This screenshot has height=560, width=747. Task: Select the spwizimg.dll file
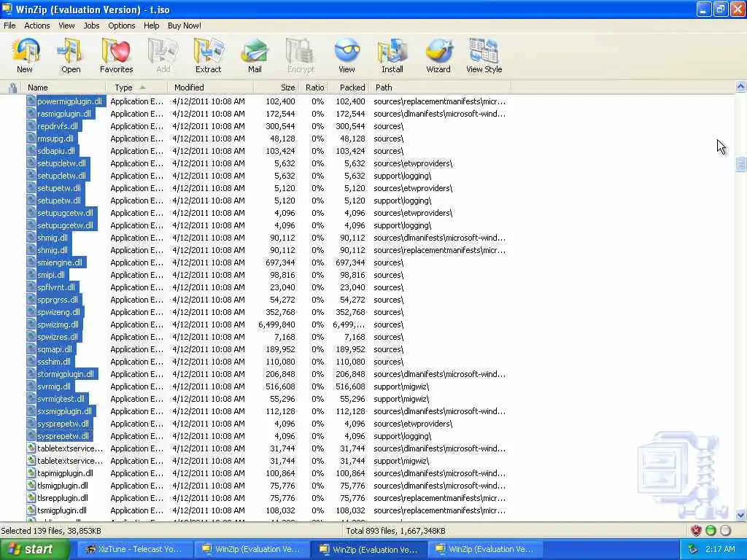click(x=58, y=324)
